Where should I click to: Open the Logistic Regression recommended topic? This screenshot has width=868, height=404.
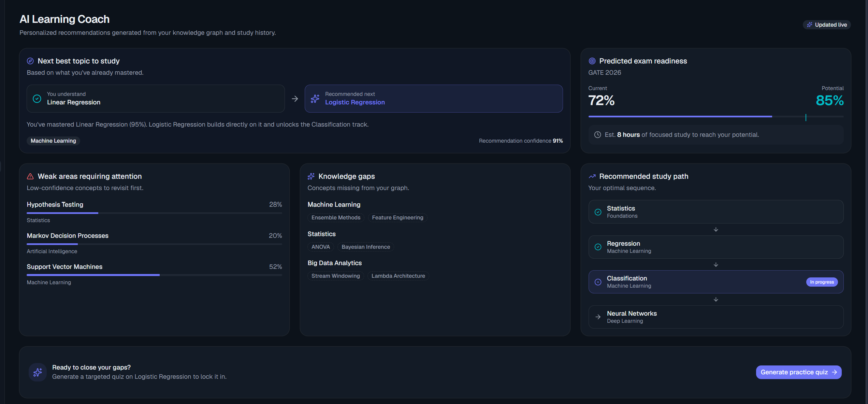coord(433,99)
